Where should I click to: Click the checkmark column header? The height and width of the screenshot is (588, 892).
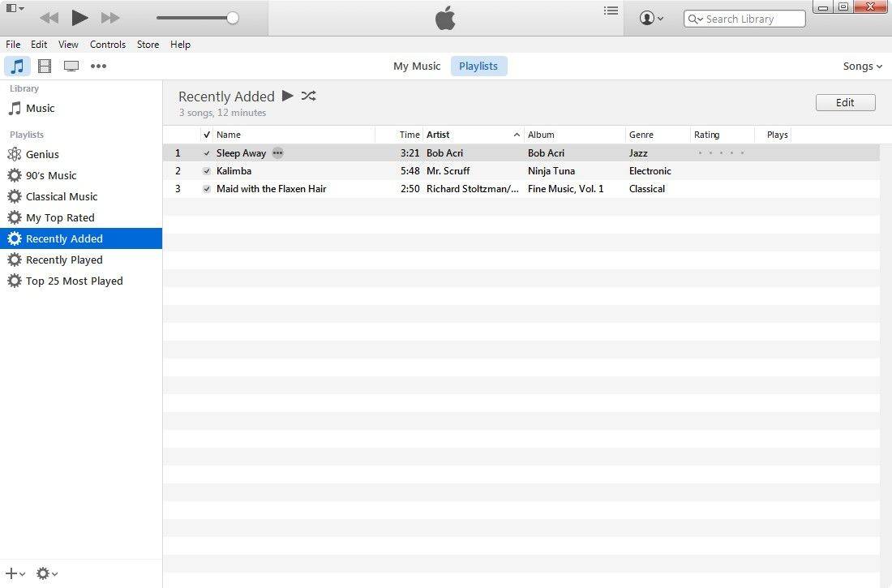pyautogui.click(x=207, y=135)
